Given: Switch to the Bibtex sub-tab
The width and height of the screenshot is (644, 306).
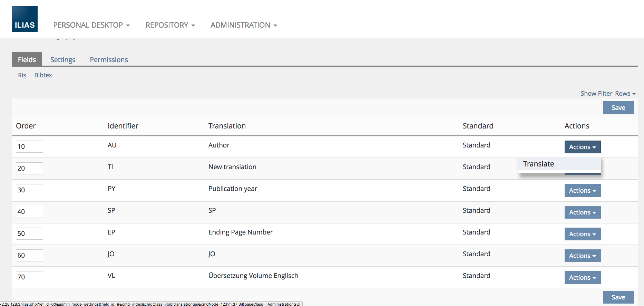Looking at the screenshot, I should 43,75.
